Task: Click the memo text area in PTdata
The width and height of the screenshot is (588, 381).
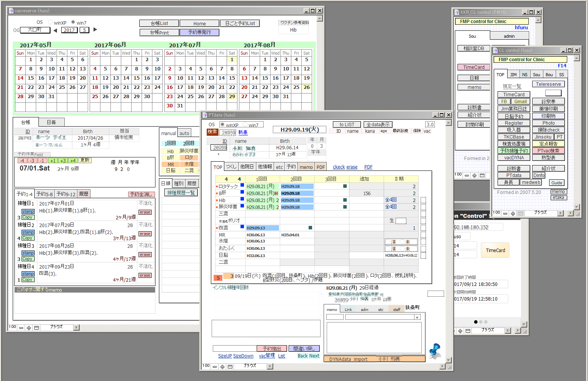Action: pos(374,338)
